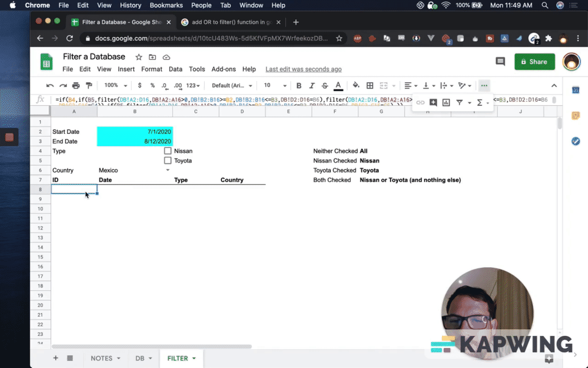Click the green Share button
The height and width of the screenshot is (368, 588).
click(535, 62)
